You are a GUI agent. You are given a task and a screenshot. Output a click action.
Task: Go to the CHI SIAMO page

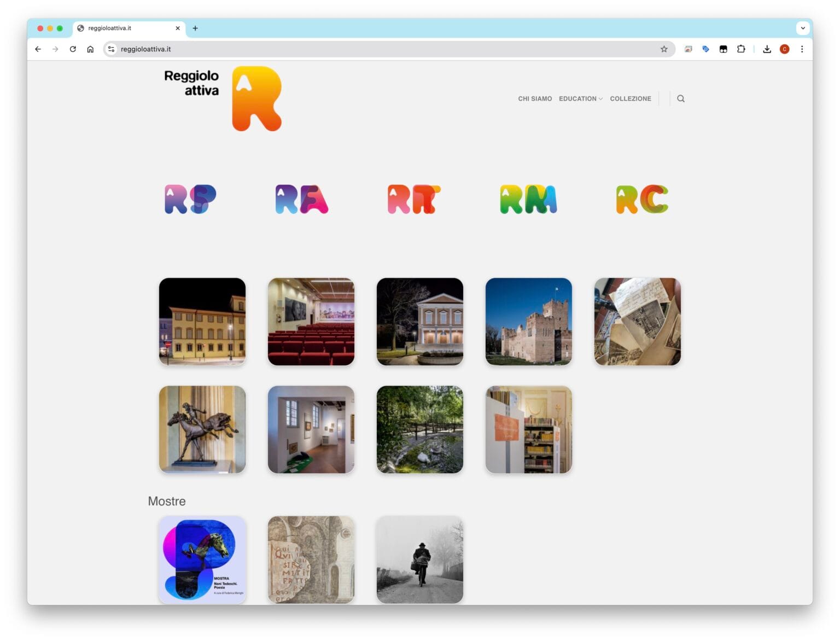pos(535,98)
